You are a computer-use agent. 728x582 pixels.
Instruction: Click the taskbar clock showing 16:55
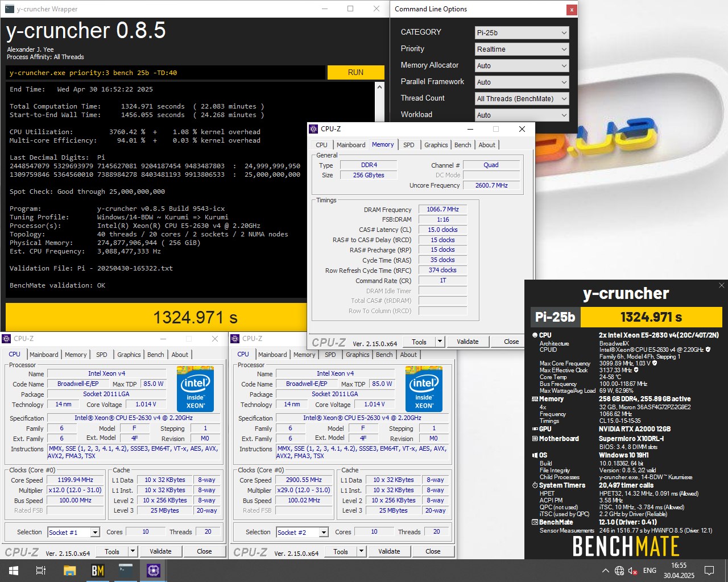pos(679,571)
